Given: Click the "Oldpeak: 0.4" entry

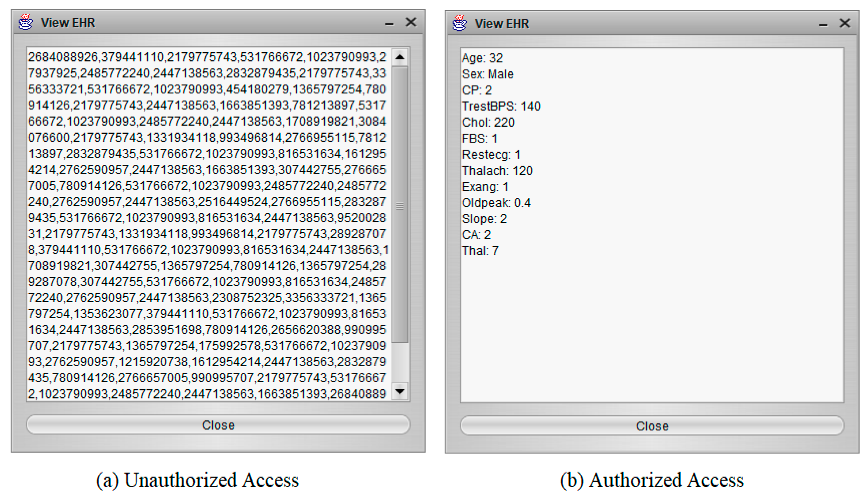Looking at the screenshot, I should pyautogui.click(x=496, y=203).
